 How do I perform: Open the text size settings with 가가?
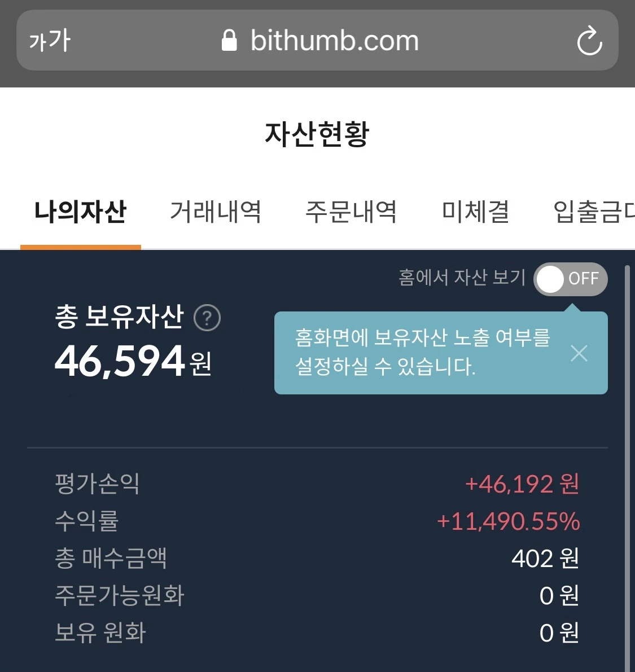(49, 40)
